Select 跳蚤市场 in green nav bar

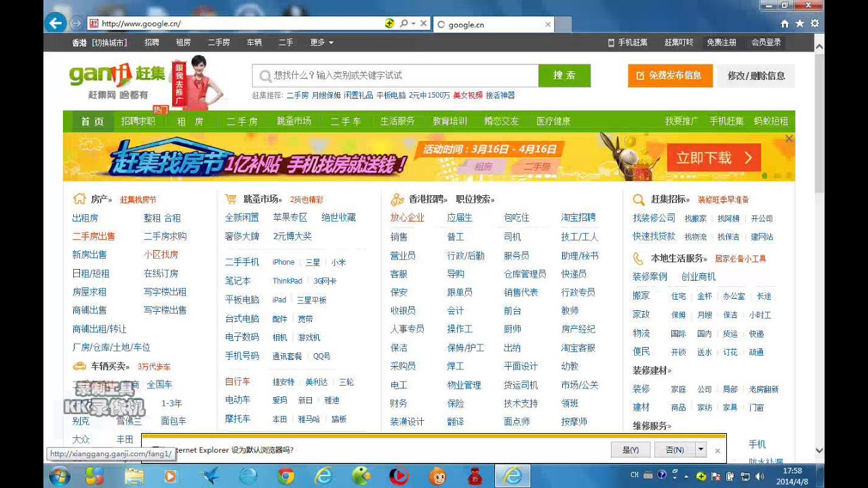pos(294,121)
